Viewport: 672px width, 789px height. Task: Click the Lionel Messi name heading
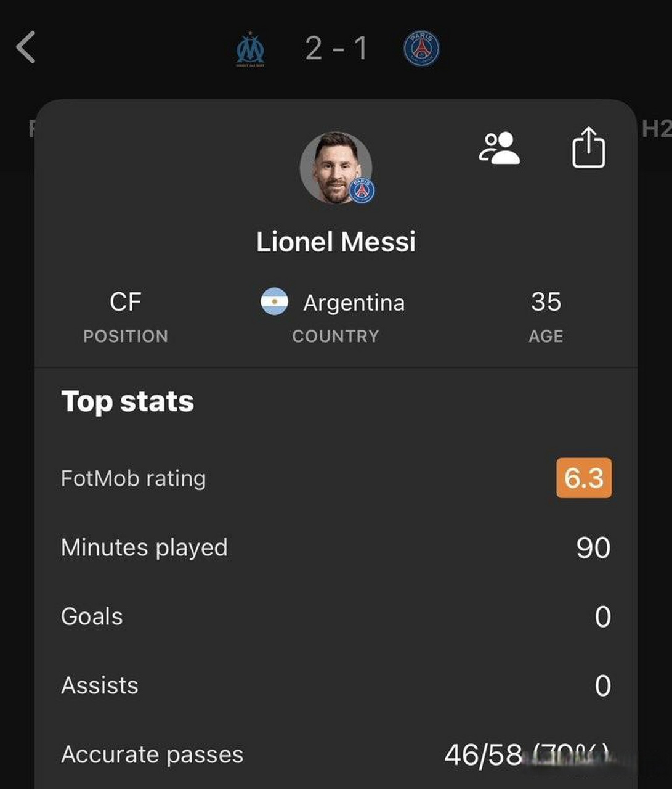[336, 242]
